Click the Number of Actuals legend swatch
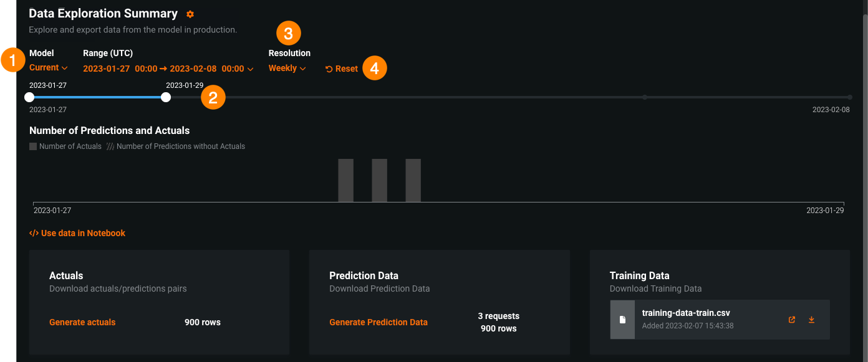 click(x=33, y=146)
